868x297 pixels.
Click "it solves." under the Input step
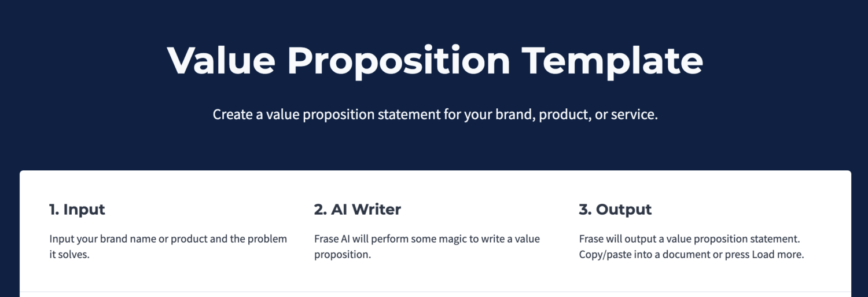click(69, 255)
